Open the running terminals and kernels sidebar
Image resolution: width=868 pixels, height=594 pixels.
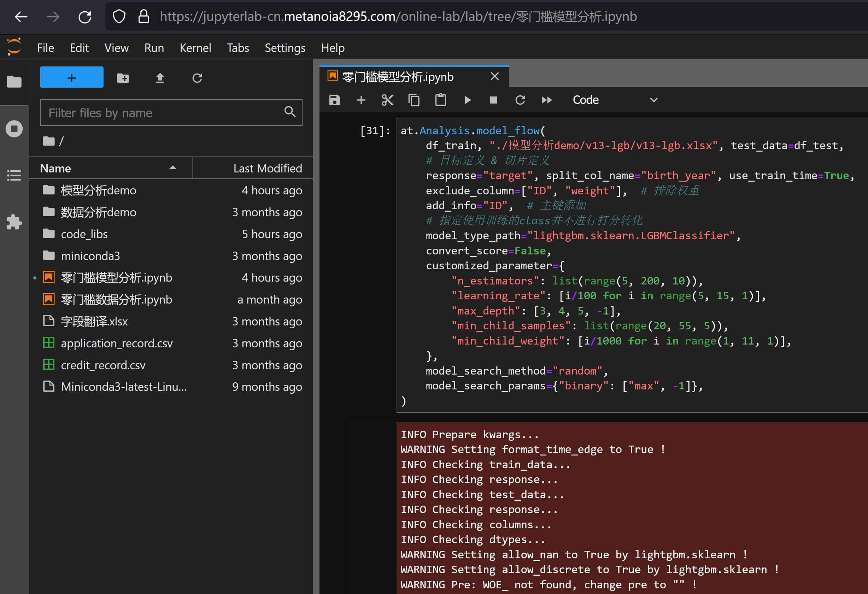pyautogui.click(x=14, y=129)
